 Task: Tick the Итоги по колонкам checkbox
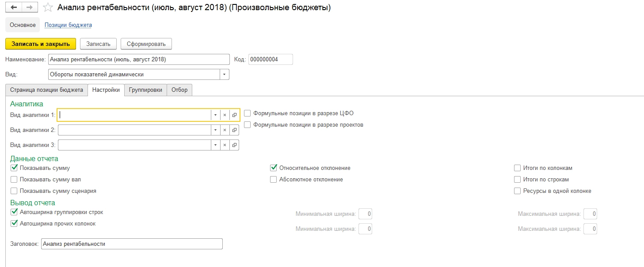pos(517,168)
